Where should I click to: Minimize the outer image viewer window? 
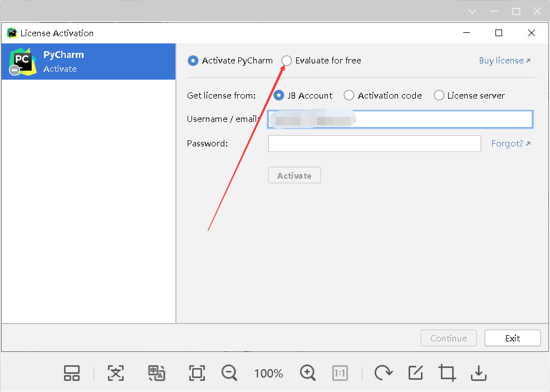(494, 12)
